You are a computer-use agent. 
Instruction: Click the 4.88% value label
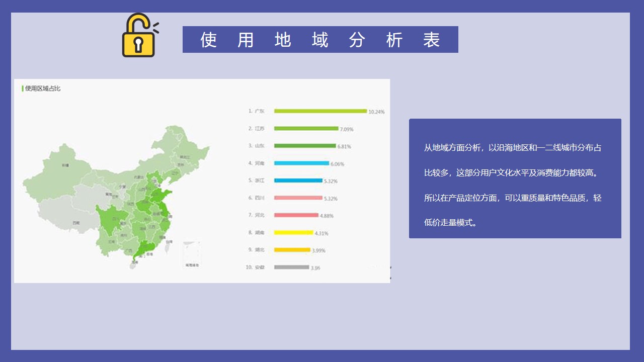click(x=327, y=216)
